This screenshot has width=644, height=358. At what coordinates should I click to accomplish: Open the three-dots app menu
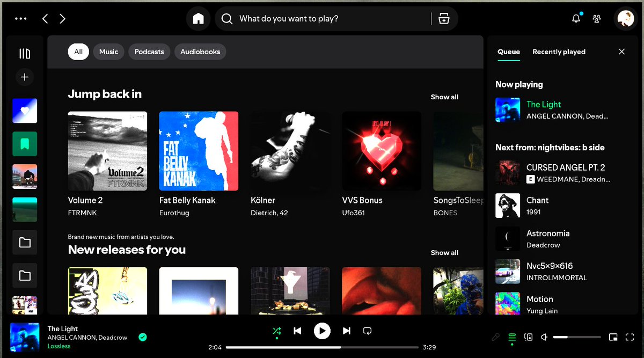(21, 19)
